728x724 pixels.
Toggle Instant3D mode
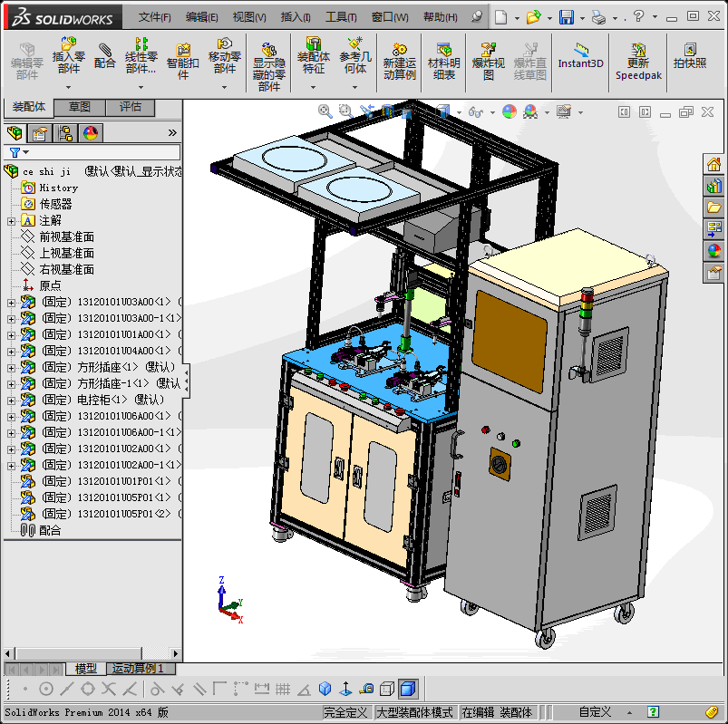[580, 56]
